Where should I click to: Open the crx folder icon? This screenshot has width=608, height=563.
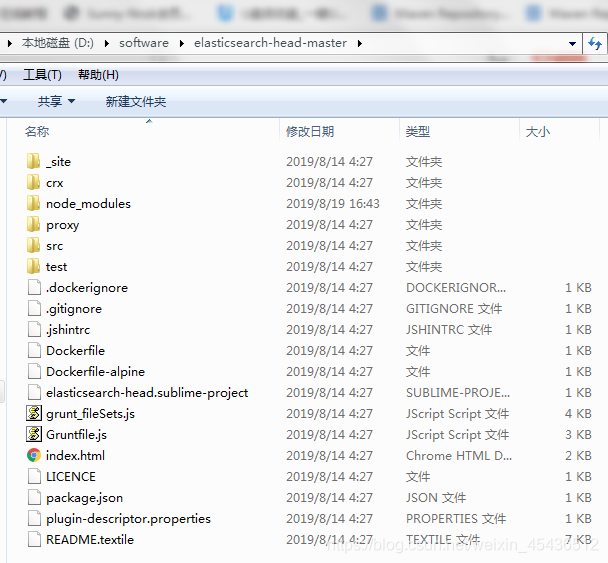coord(33,182)
